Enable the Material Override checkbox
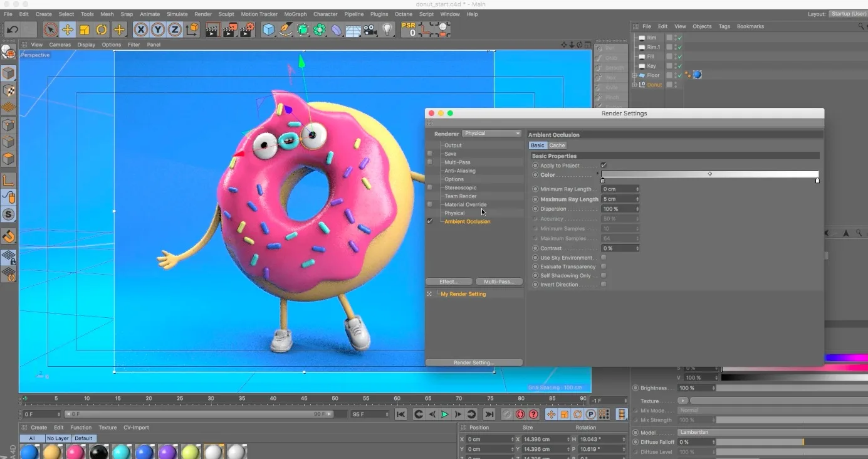This screenshot has height=459, width=868. (430, 204)
